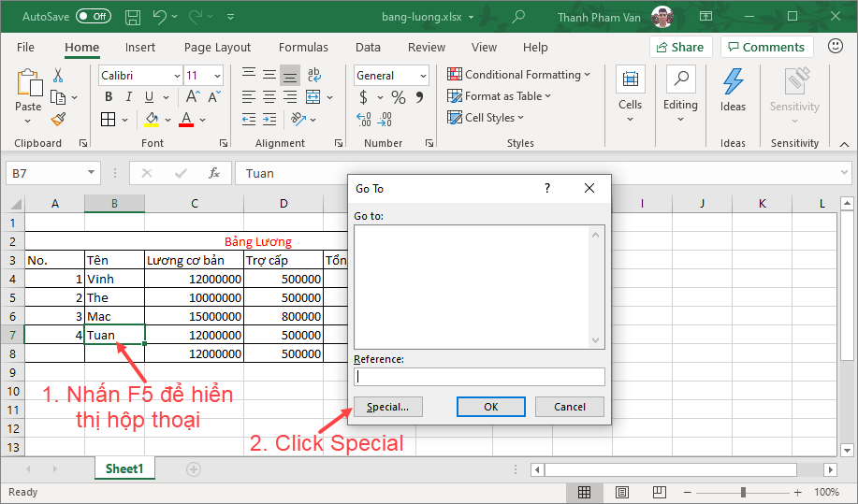Toggle bottom align
Screen dimensions: 858x504
290,76
